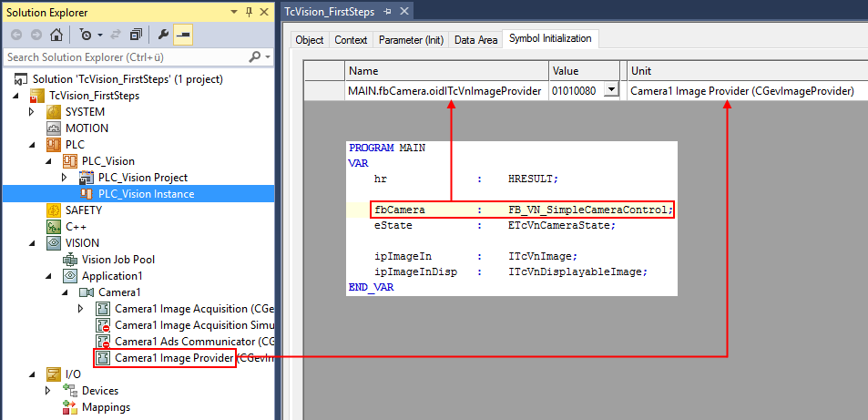Screen dimensions: 868x420
Task: Click the Camera1 camera icon
Action: (87, 292)
